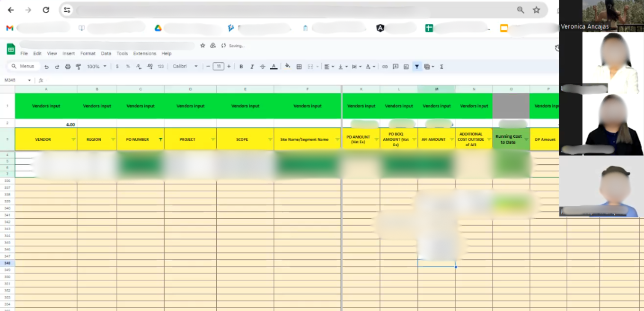
Task: Insert a comment from the toolbar
Action: (396, 67)
